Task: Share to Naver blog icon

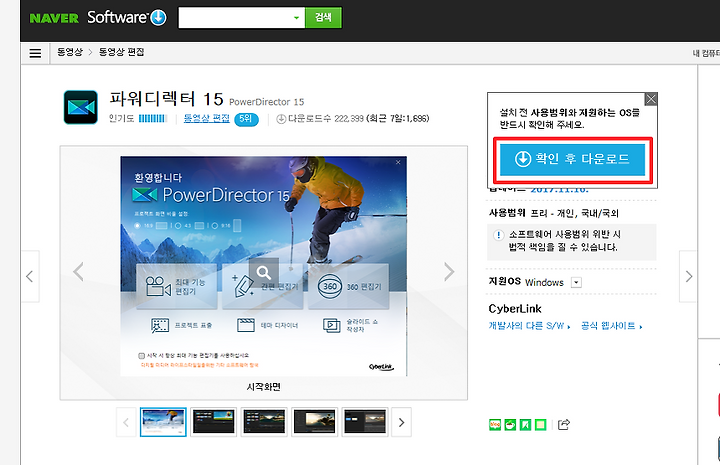Action: click(495, 425)
